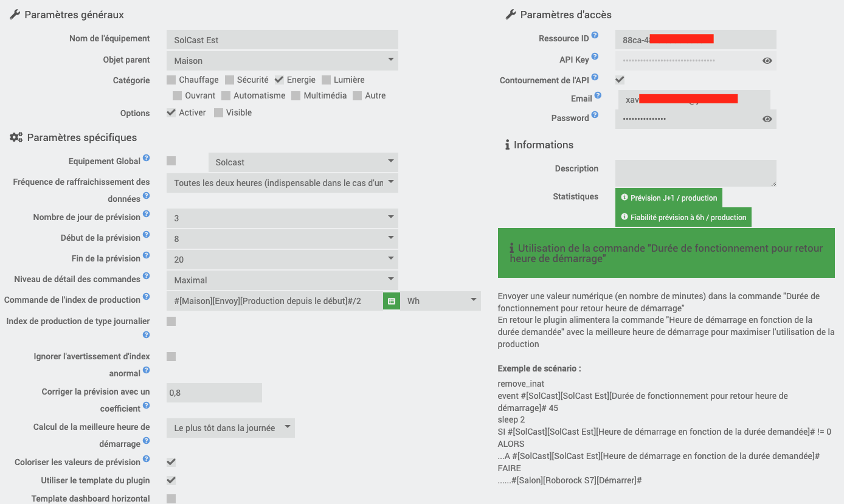Click help icon beside API Key label
The image size is (844, 504).
[595, 57]
